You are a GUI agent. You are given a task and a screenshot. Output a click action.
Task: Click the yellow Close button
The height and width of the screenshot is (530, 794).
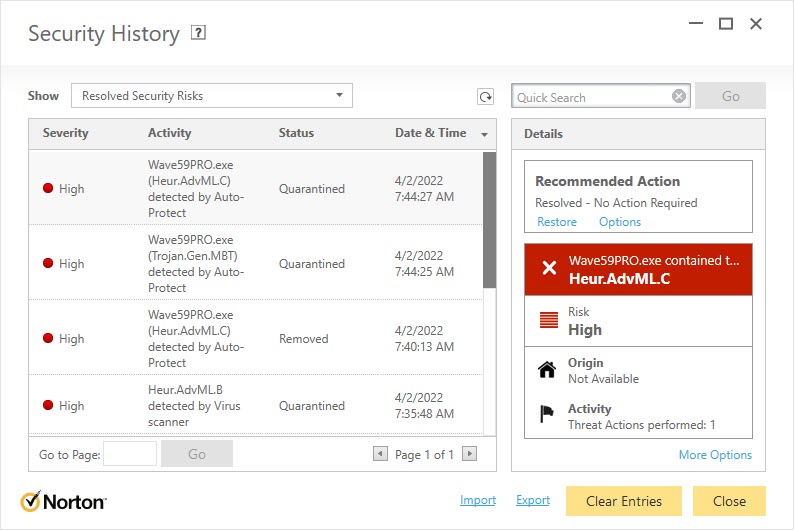(729, 501)
